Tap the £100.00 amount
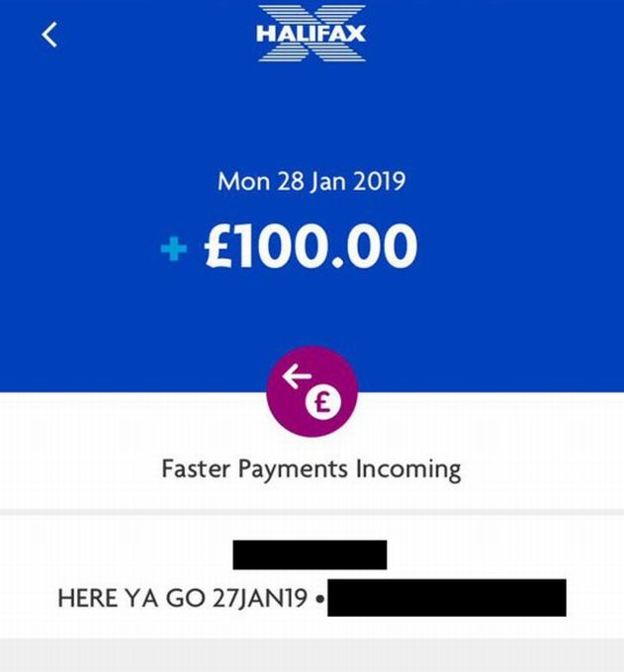The image size is (624, 672). (x=311, y=246)
